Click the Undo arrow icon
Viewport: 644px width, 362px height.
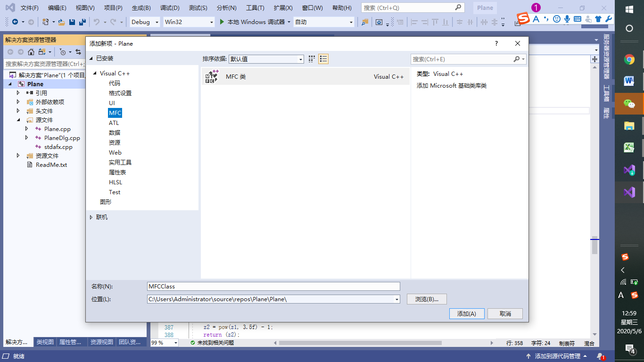[97, 22]
